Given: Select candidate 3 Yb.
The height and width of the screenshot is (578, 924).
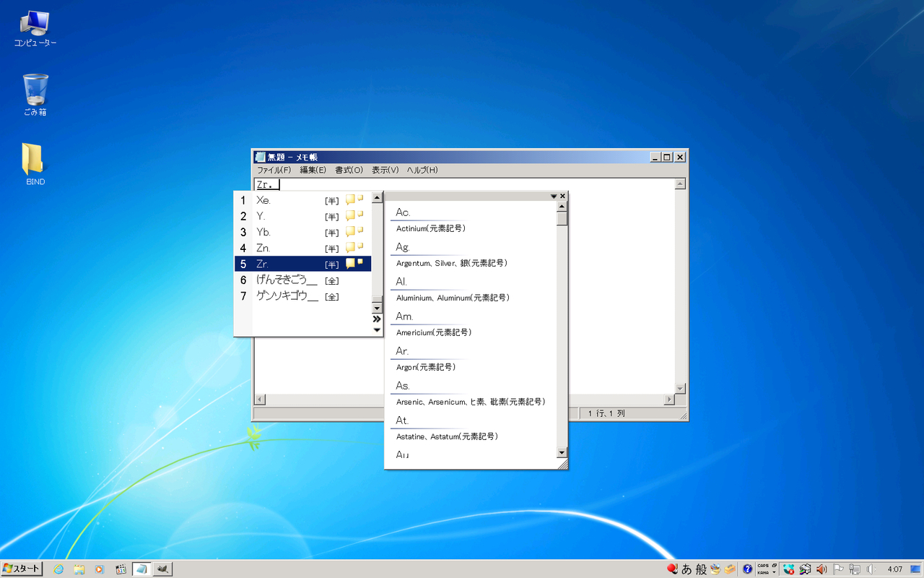Looking at the screenshot, I should (303, 232).
